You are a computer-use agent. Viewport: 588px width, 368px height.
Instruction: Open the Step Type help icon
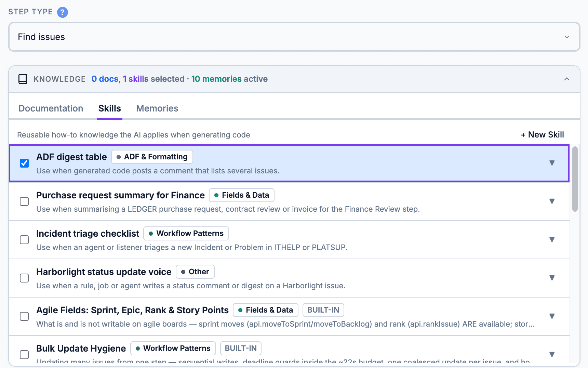pos(63,12)
